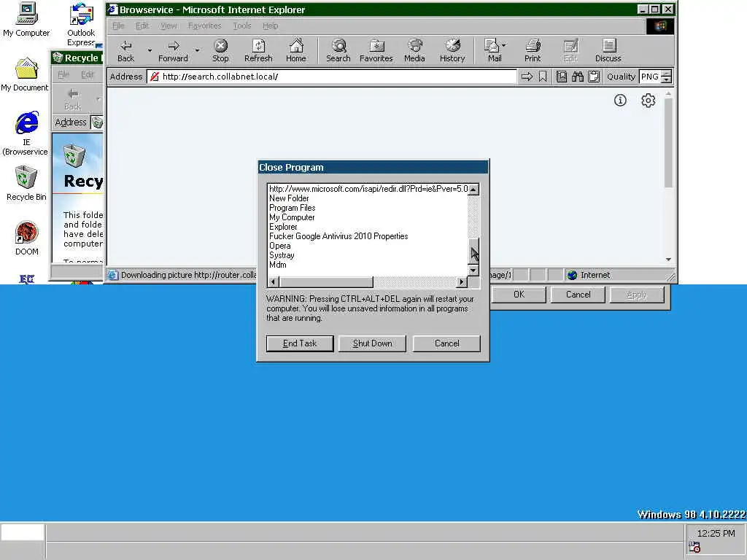Click the info circle icon on page
Screen dimensions: 747x560
tap(620, 101)
